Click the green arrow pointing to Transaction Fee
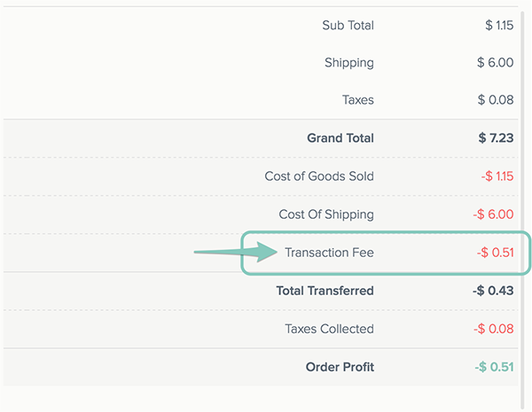Screen dimensions: 532x412 point(236,252)
